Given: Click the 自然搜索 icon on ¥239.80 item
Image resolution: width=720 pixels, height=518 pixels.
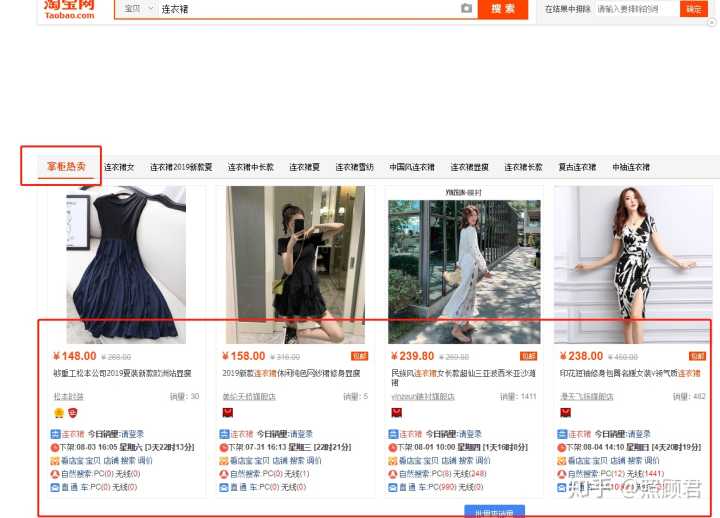Looking at the screenshot, I should pos(393,474).
